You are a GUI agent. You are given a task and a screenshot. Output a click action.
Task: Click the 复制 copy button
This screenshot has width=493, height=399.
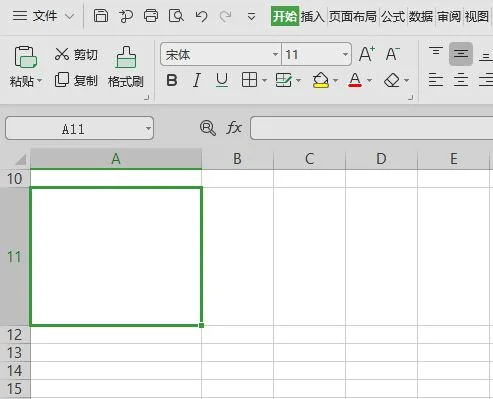[x=76, y=80]
